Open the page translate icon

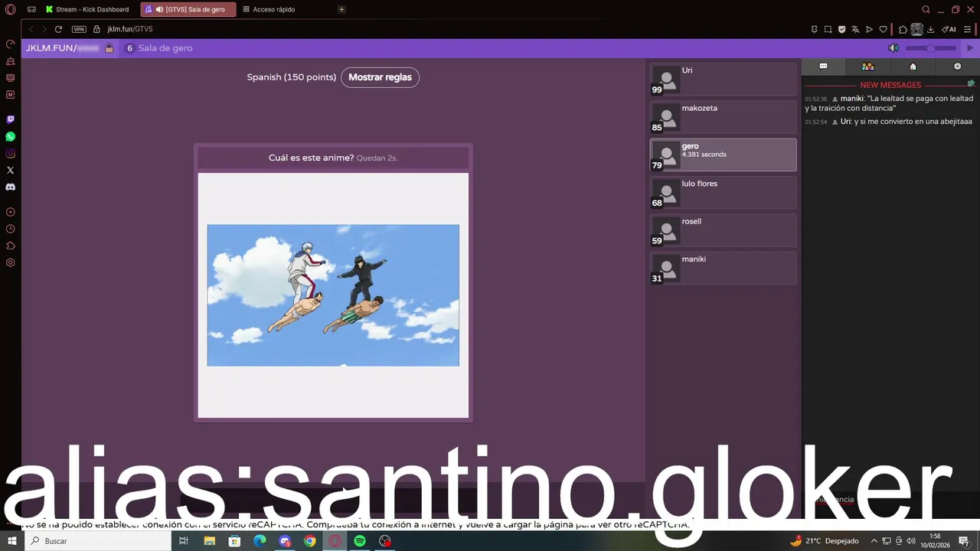point(855,29)
